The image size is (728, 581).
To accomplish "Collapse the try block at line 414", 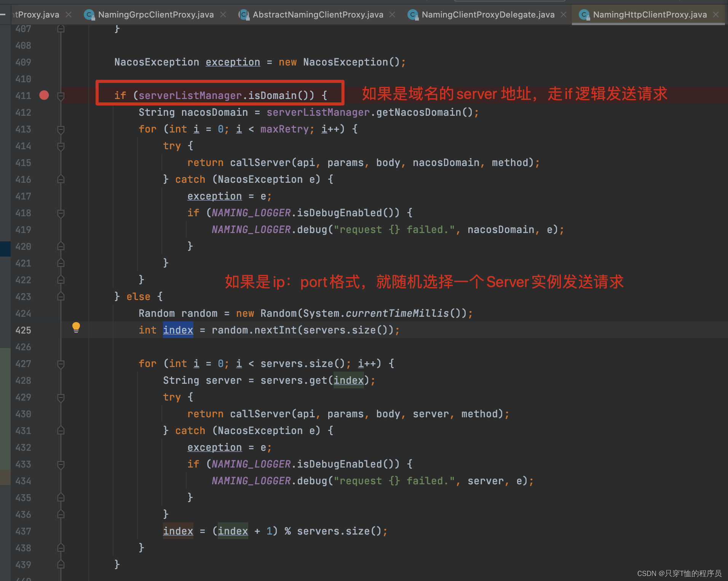I will click(x=61, y=146).
